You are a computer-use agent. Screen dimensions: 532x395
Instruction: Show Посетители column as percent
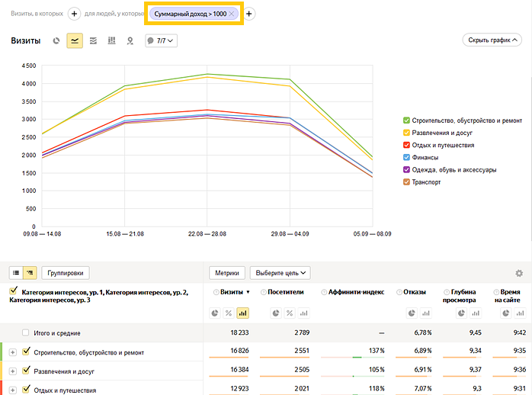point(290,313)
